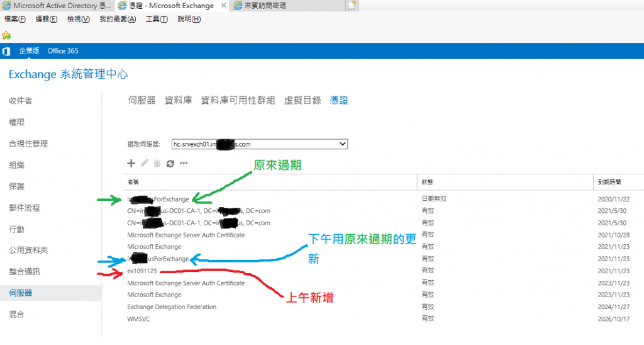Screen dimensions: 644x345
Task: Click the Exchange 系統管理中心 title
Action: coord(68,74)
